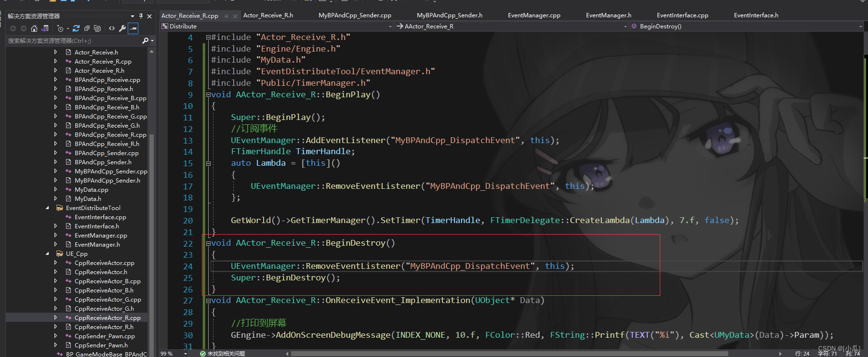Screen dimensions: 868x357
Task: Select CppReceiveActor_R.h in Solution Explorer
Action: (104, 327)
